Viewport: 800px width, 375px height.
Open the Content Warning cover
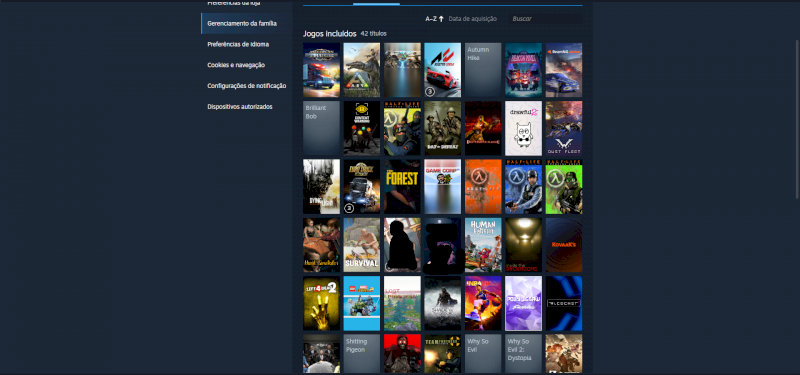click(362, 128)
